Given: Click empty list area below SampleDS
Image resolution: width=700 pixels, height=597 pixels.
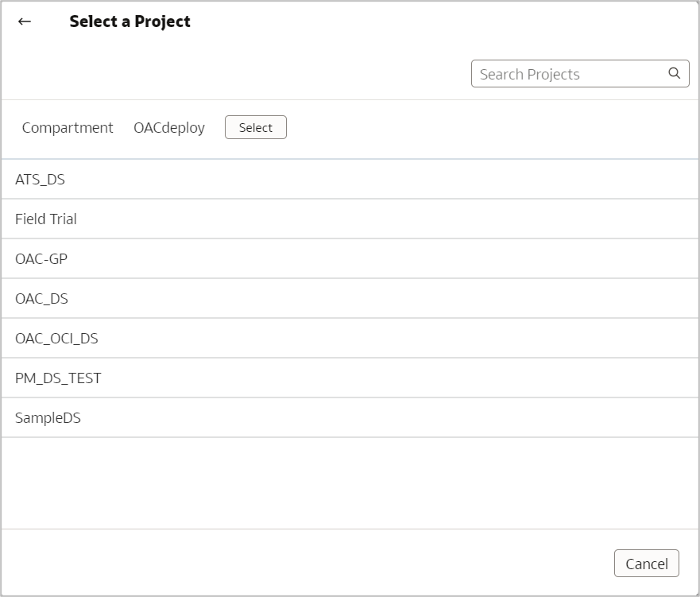Looking at the screenshot, I should (x=350, y=483).
